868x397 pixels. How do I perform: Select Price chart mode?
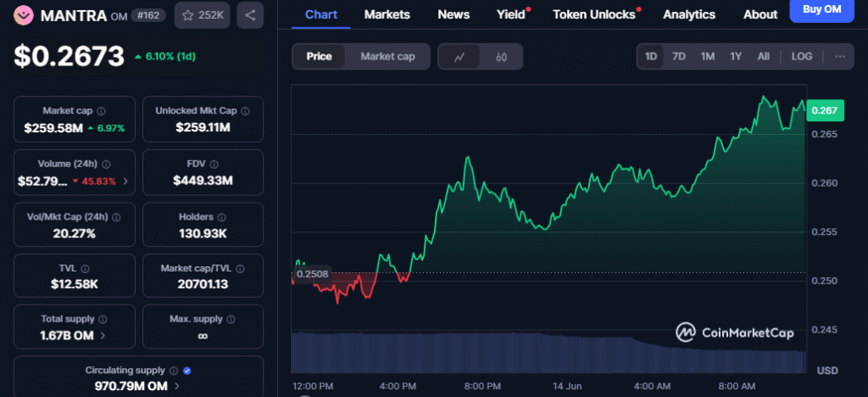319,57
